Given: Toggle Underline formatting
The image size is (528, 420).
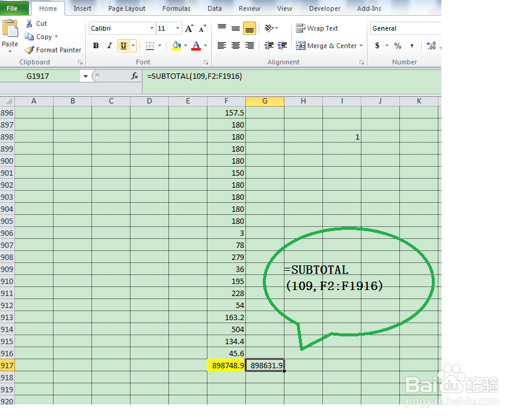Looking at the screenshot, I should (124, 46).
